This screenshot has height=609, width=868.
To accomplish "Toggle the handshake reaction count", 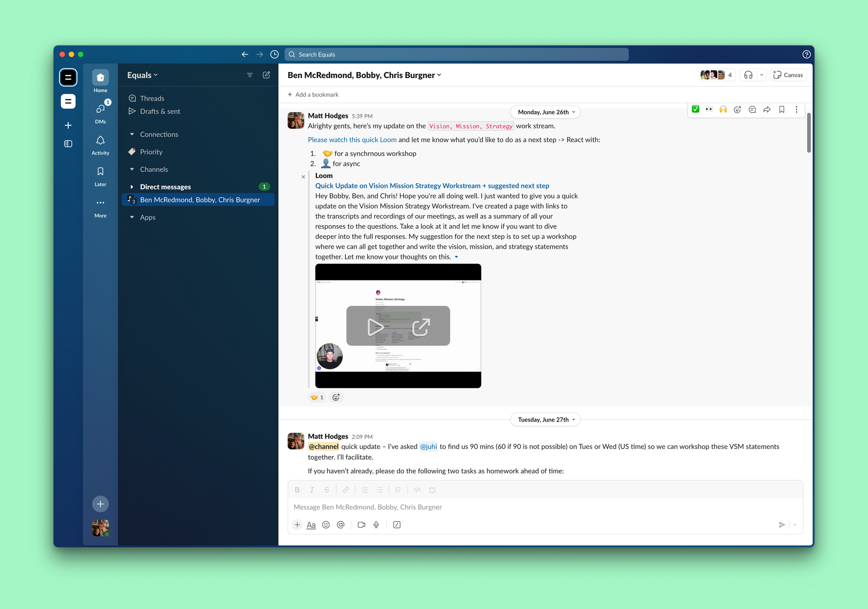I will [x=317, y=397].
